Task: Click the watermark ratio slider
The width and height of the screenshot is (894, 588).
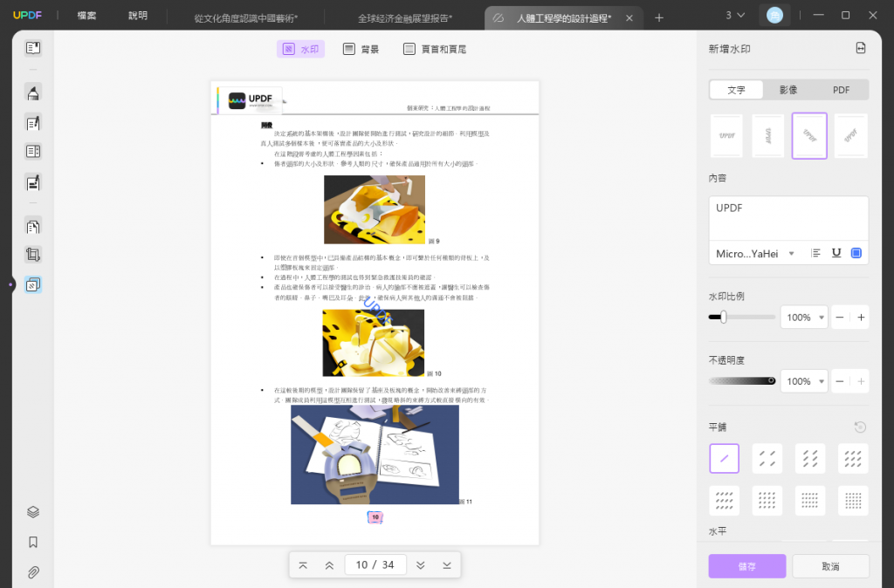Action: point(742,317)
